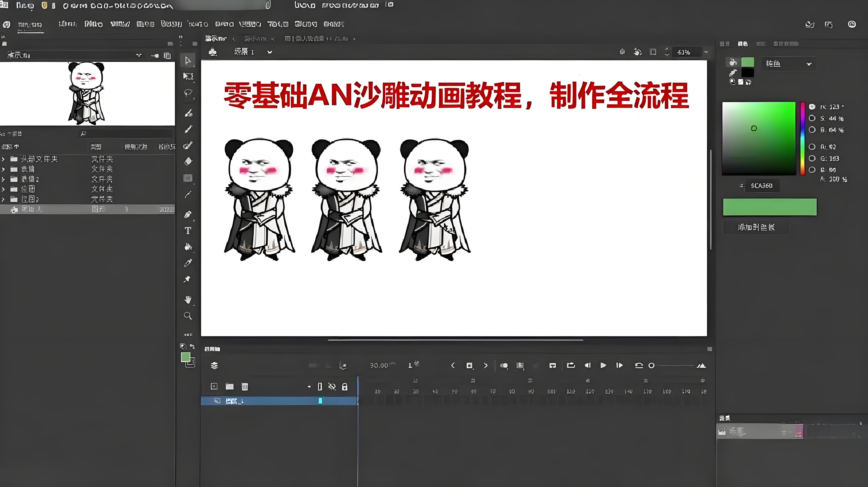The width and height of the screenshot is (868, 487).
Task: Click the library search input field
Action: pyautogui.click(x=126, y=134)
